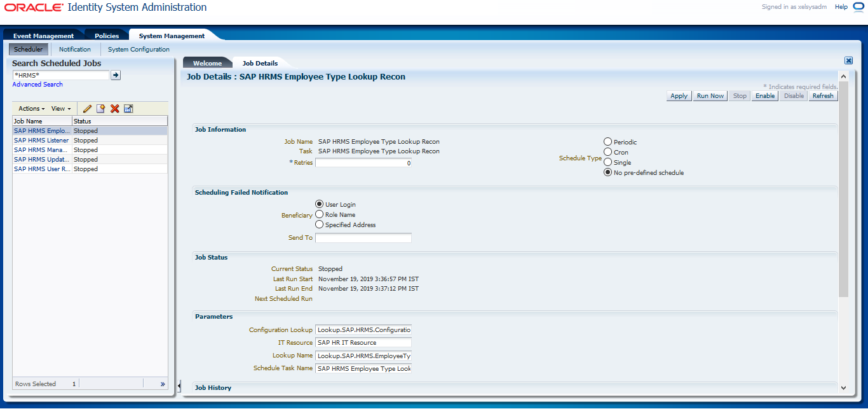Switch to the Scheduler sub-tab
The width and height of the screenshot is (868, 409).
[28, 49]
